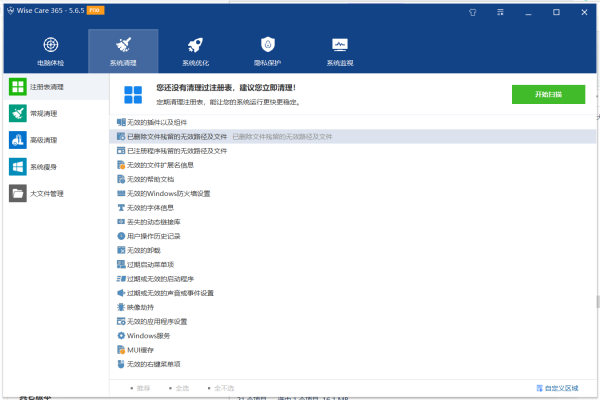Select 大文件管理 in the sidebar
The width and height of the screenshot is (600, 400).
[x=56, y=193]
